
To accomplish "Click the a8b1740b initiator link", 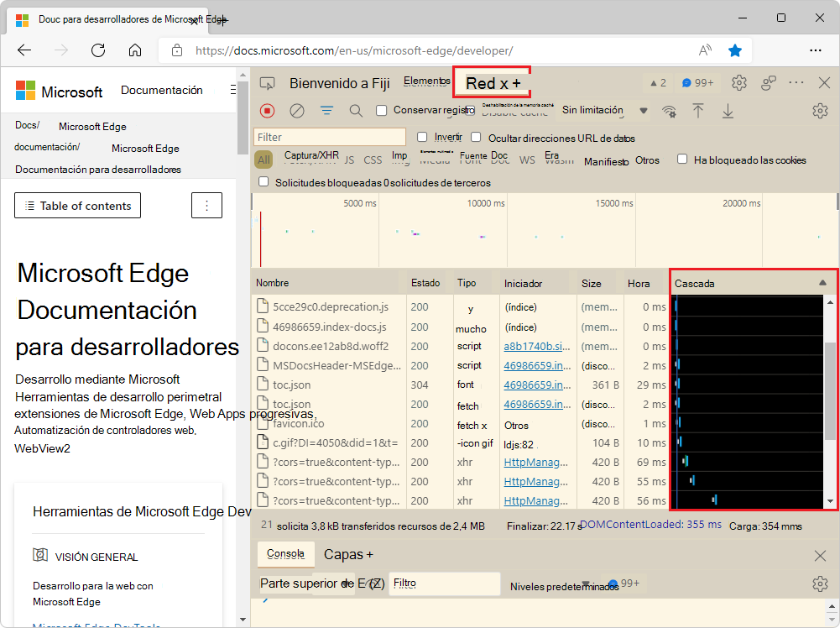I will (534, 346).
